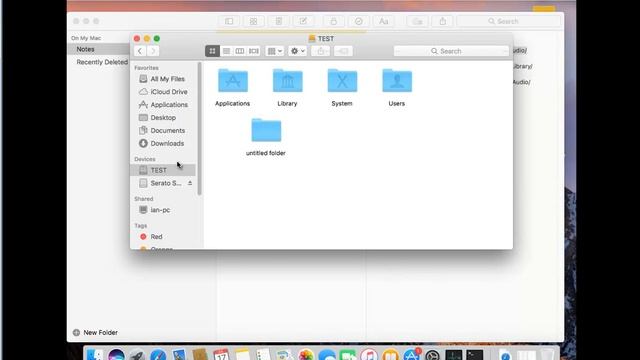Click delete note trash icon in Notes

pyautogui.click(x=279, y=21)
